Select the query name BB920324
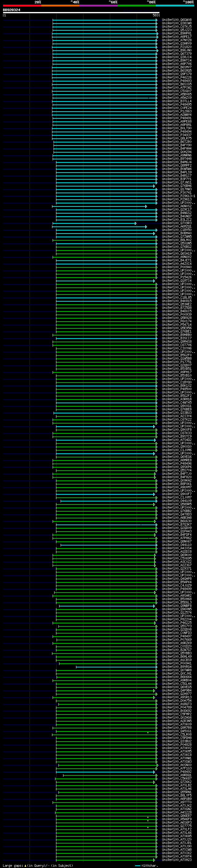The width and height of the screenshot is (197, 868). pyautogui.click(x=11, y=10)
